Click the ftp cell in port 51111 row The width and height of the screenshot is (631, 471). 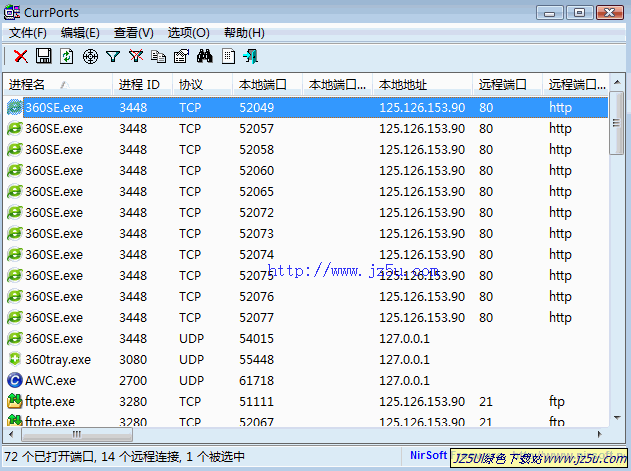[557, 401]
